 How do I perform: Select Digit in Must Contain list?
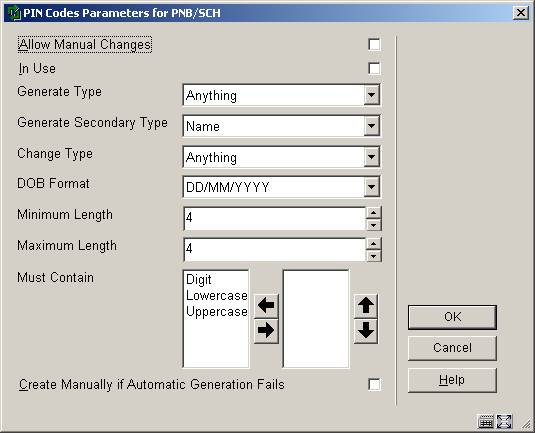199,280
